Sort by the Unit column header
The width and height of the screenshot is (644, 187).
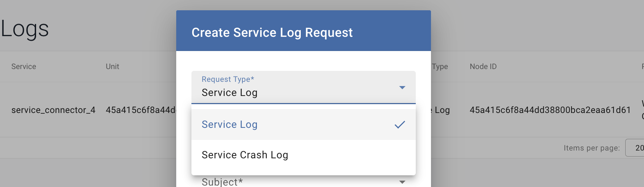point(113,67)
